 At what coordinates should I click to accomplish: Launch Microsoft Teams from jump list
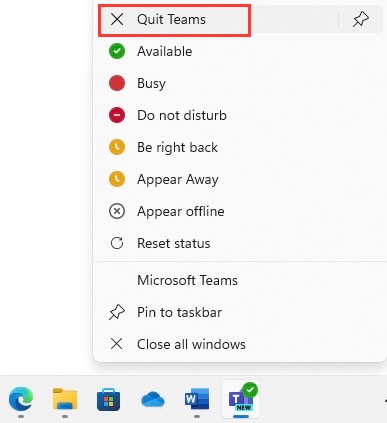click(240, 280)
